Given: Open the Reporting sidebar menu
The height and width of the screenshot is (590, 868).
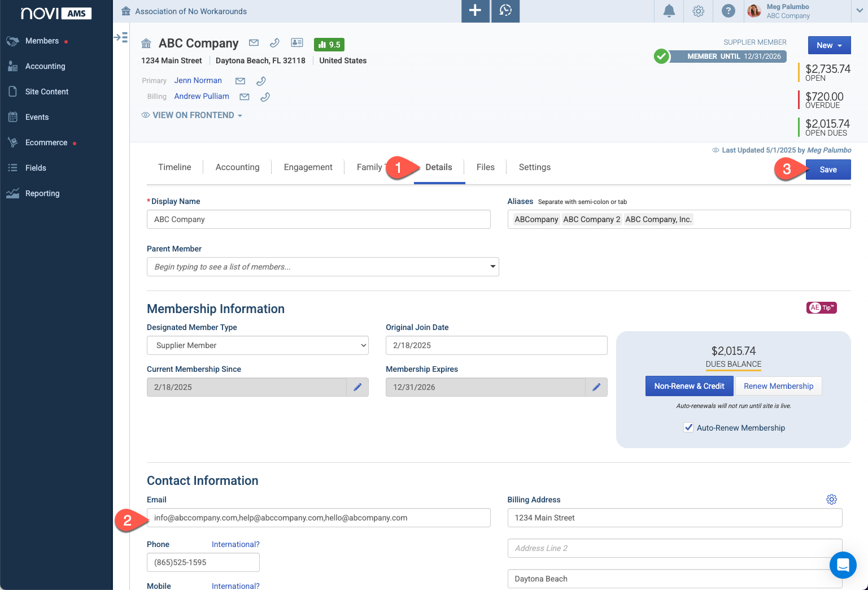Looking at the screenshot, I should 42,193.
